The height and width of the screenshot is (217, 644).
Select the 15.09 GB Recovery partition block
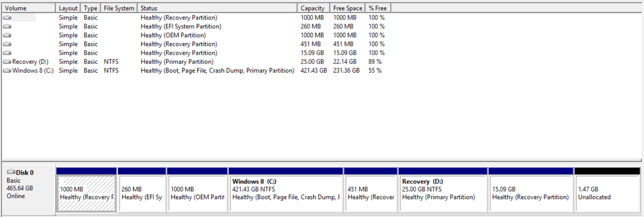click(x=531, y=190)
